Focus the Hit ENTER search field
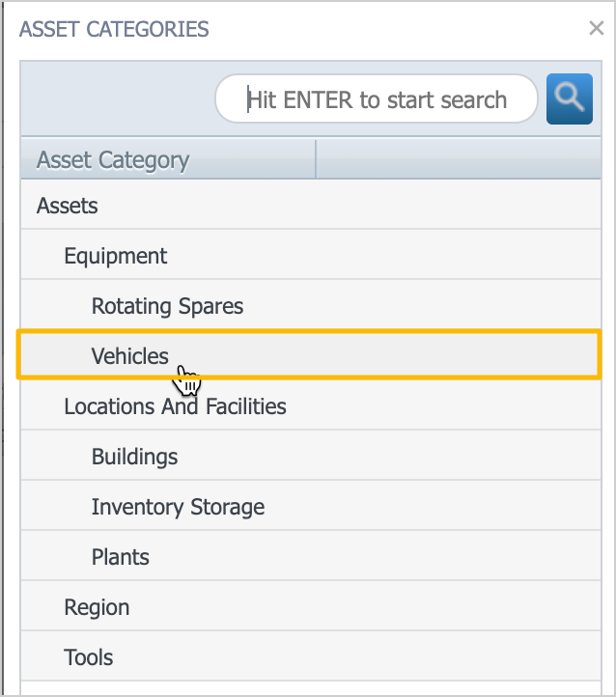The height and width of the screenshot is (697, 616). [x=377, y=99]
